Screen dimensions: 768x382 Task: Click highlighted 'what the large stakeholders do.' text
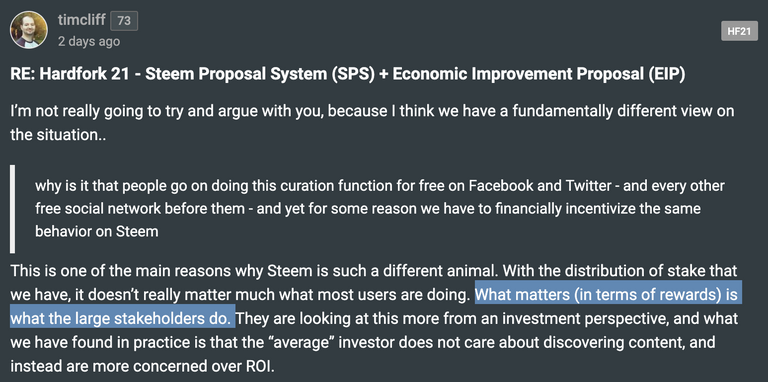tap(120, 319)
